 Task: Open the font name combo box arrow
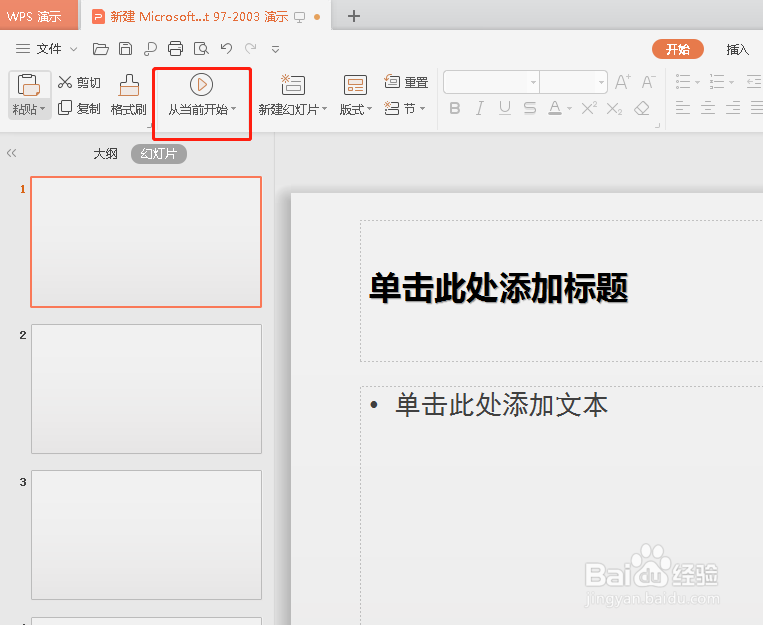[x=533, y=82]
